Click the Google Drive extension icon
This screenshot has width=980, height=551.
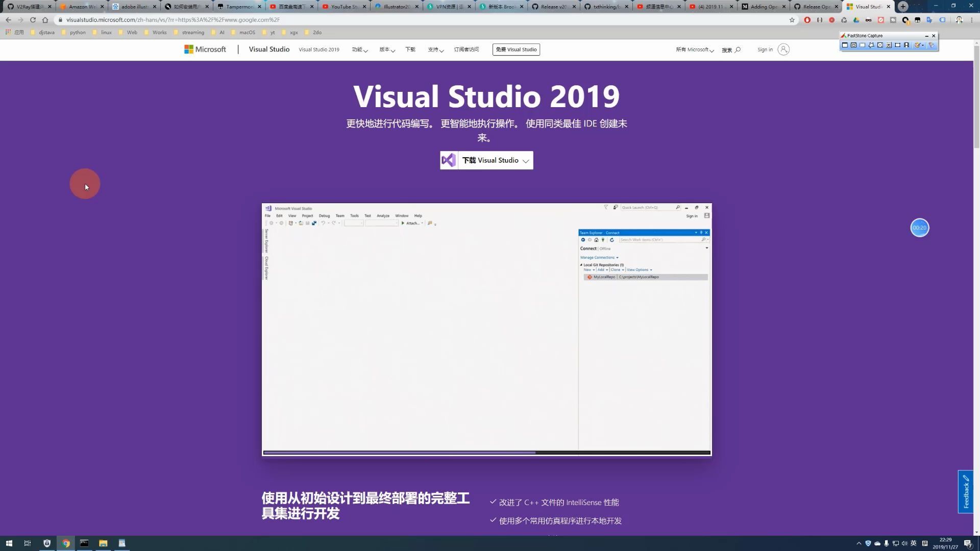click(856, 20)
